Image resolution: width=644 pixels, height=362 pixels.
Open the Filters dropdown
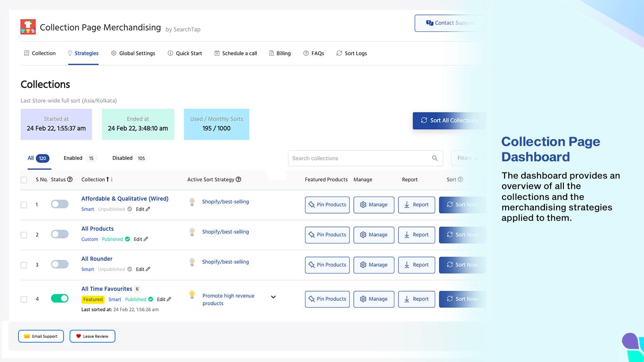[x=466, y=158]
